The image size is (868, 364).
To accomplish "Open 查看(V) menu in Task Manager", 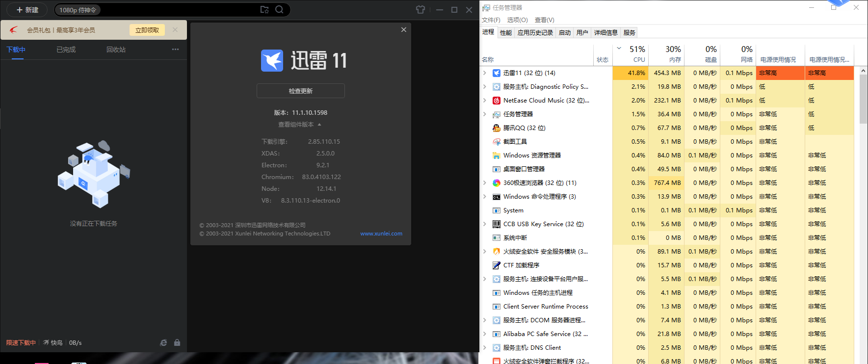I will [x=544, y=20].
